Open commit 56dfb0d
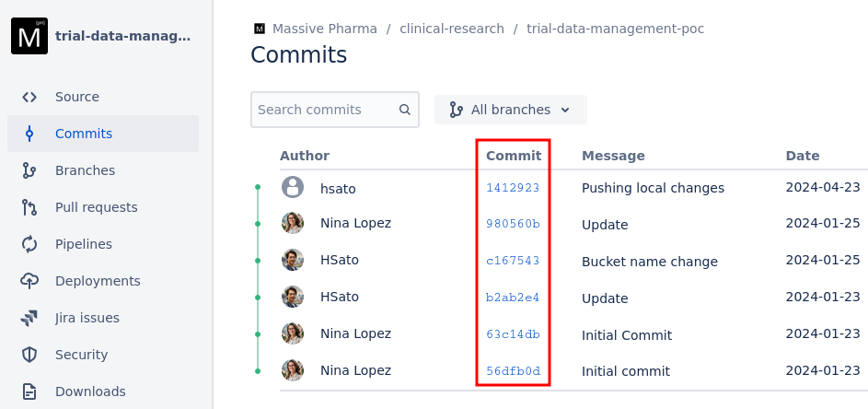The height and width of the screenshot is (409, 868). [x=513, y=371]
